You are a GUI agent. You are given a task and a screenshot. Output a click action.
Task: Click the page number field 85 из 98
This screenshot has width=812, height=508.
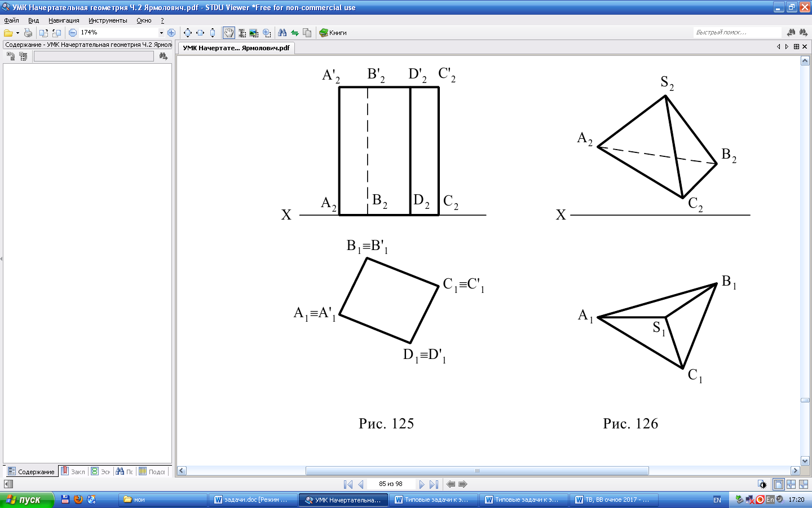pyautogui.click(x=391, y=484)
